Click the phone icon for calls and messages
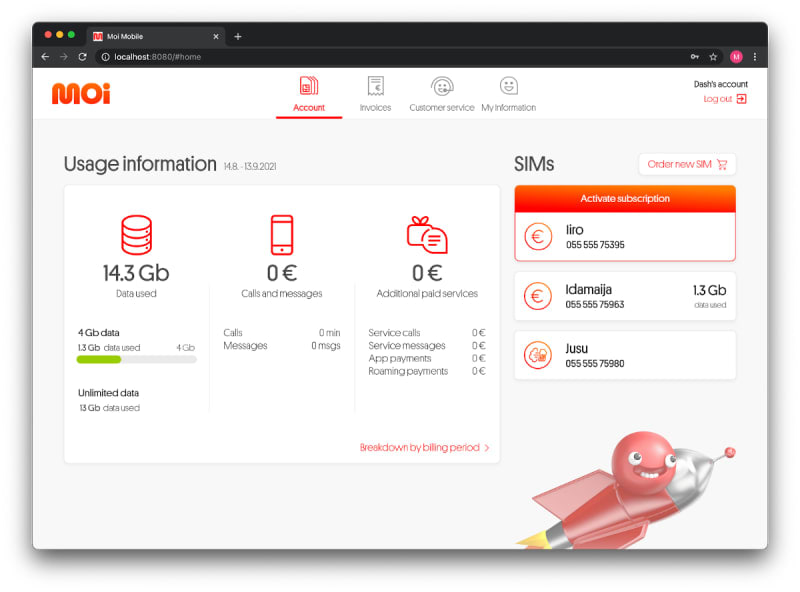This screenshot has height=592, width=800. coord(281,235)
